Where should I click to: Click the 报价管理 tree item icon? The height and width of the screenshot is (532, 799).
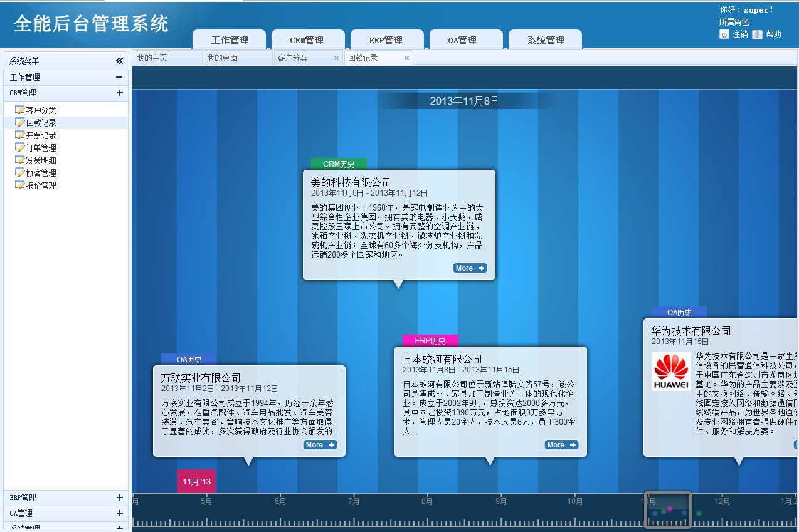click(x=19, y=185)
